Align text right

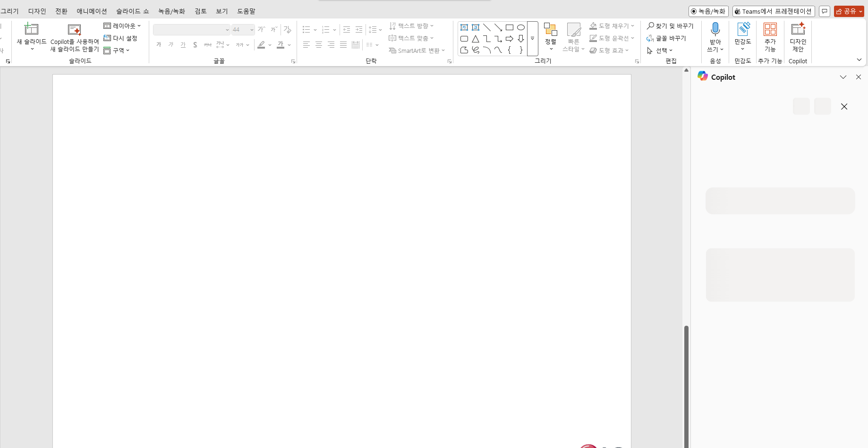pos(331,45)
